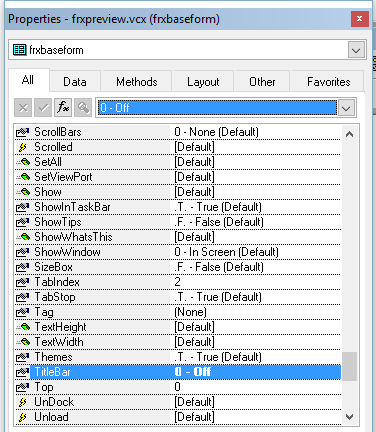The width and height of the screenshot is (376, 432).
Task: Click the property icon next to Themes
Action: click(22, 357)
